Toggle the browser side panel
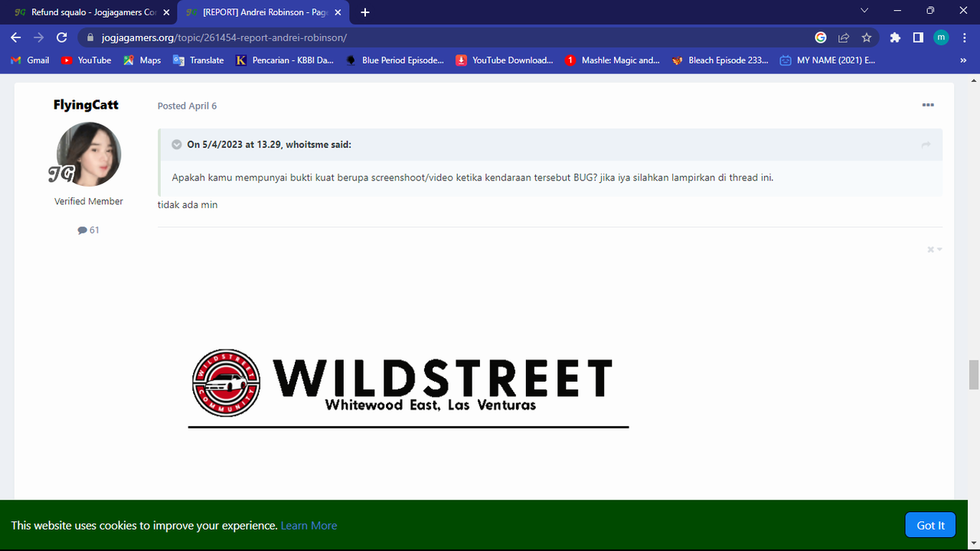The image size is (980, 551). (918, 37)
